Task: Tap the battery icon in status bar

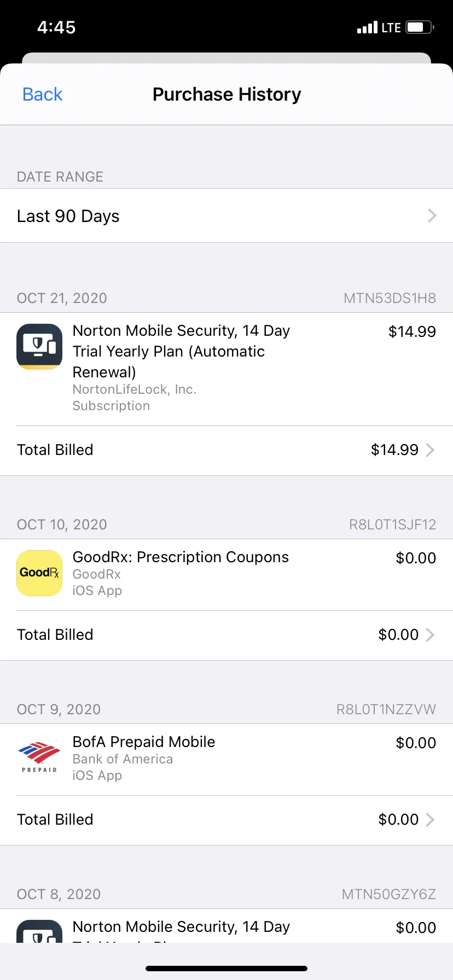Action: point(420,27)
